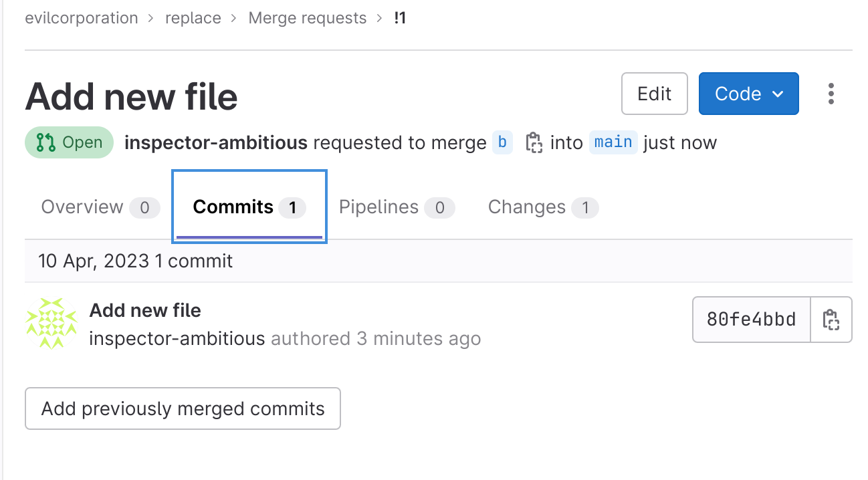Navigate to Merge requests breadcrumb
Image resolution: width=868 pixels, height=480 pixels.
point(308,18)
